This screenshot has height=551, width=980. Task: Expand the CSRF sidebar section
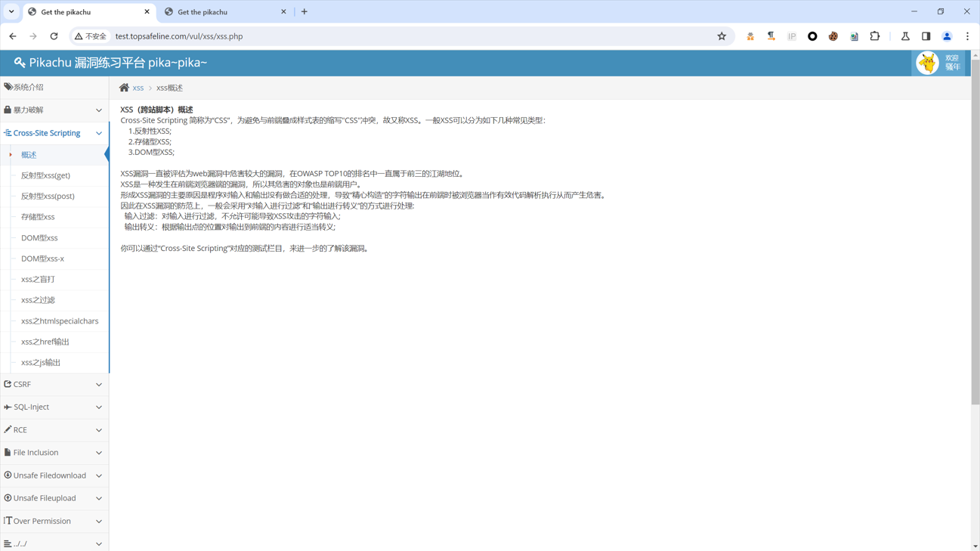tap(54, 384)
